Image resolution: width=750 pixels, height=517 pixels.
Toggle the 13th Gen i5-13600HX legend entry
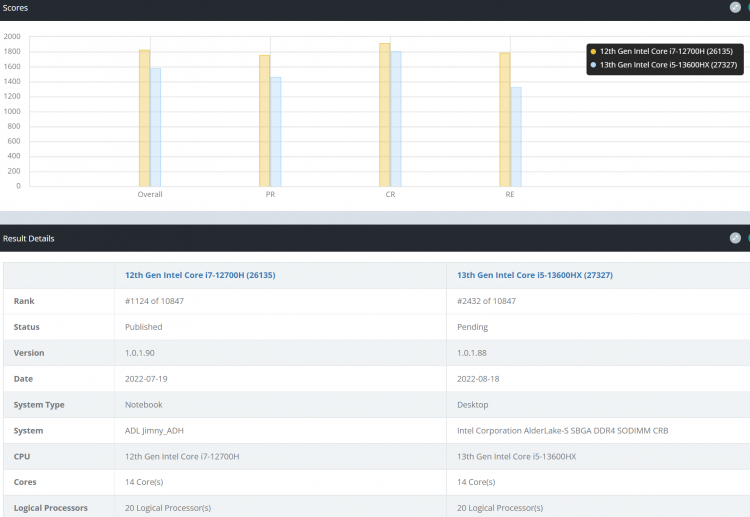click(669, 65)
